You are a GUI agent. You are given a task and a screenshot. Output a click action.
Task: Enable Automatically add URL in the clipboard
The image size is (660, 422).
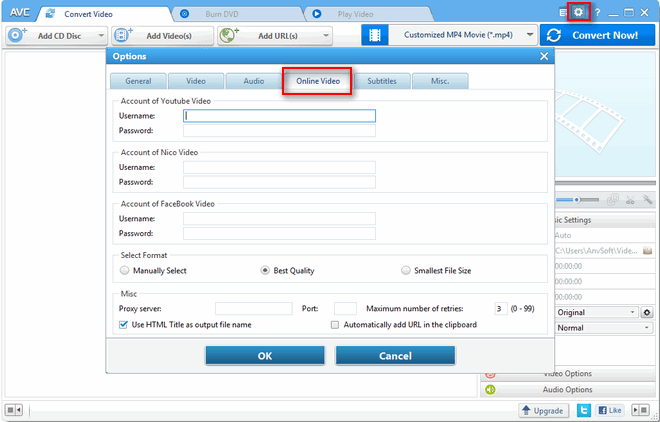pyautogui.click(x=335, y=325)
